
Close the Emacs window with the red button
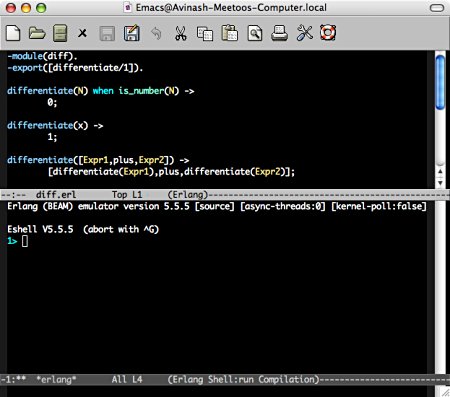[11, 8]
